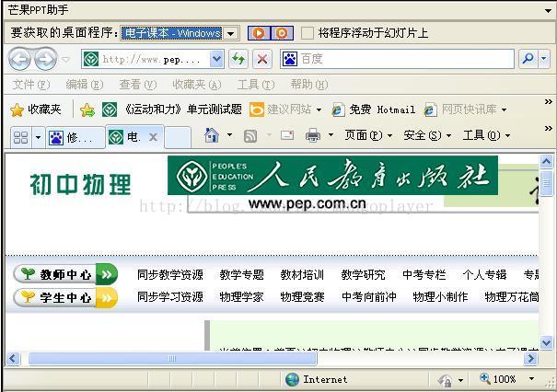Open the 同步教学资源 link
This screenshot has height=392, width=557.
click(170, 274)
